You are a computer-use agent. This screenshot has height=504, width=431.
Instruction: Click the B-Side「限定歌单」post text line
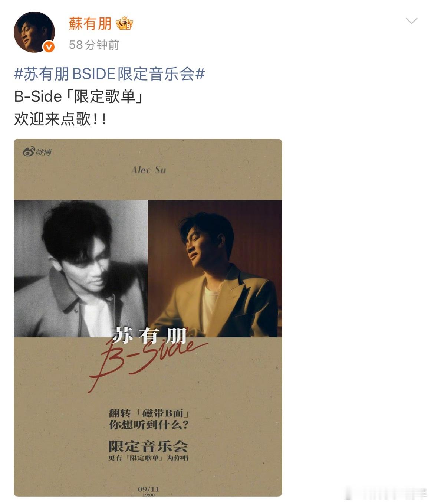[x=79, y=97]
